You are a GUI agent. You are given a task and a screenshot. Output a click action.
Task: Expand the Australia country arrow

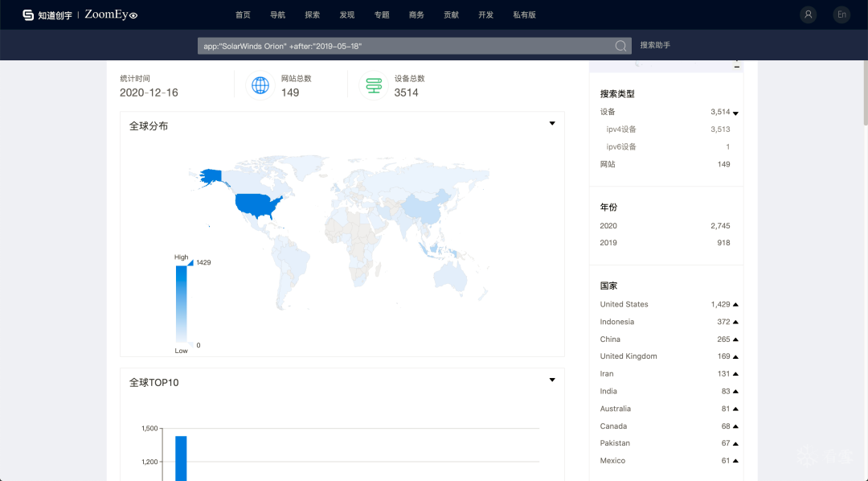(x=735, y=409)
